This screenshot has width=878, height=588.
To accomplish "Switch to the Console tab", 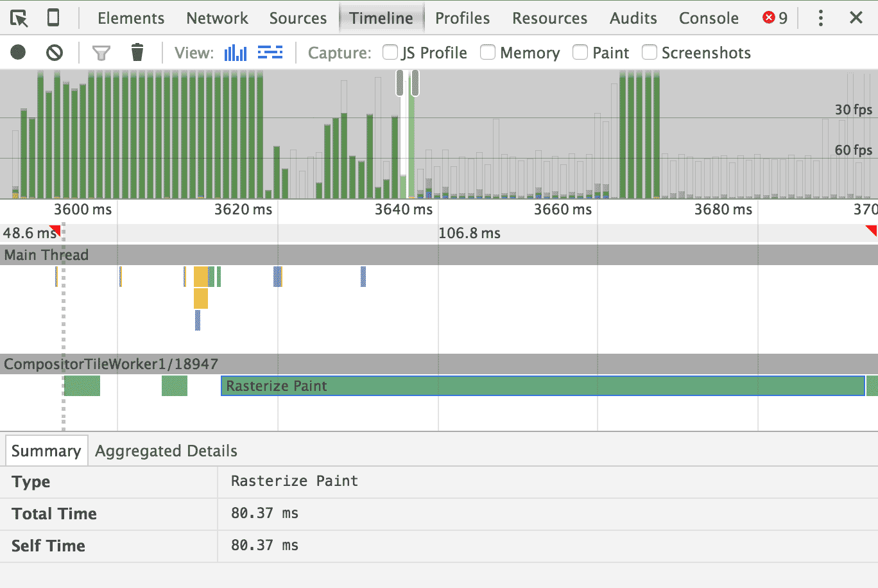I will click(709, 18).
